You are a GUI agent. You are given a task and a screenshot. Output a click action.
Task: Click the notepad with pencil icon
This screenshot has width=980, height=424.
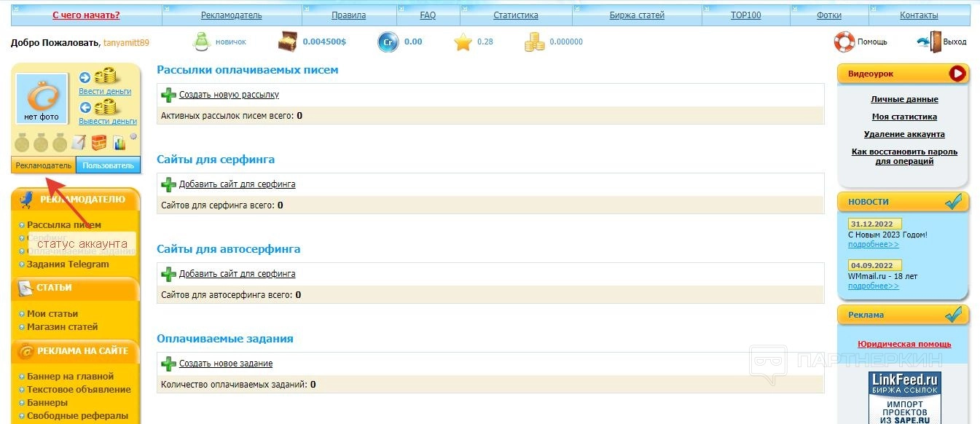(79, 142)
